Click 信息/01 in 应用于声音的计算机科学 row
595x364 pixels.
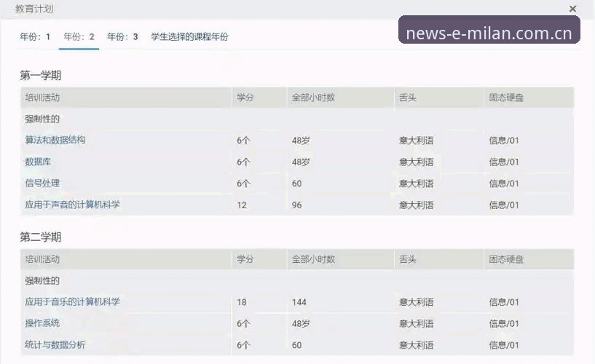tap(504, 205)
